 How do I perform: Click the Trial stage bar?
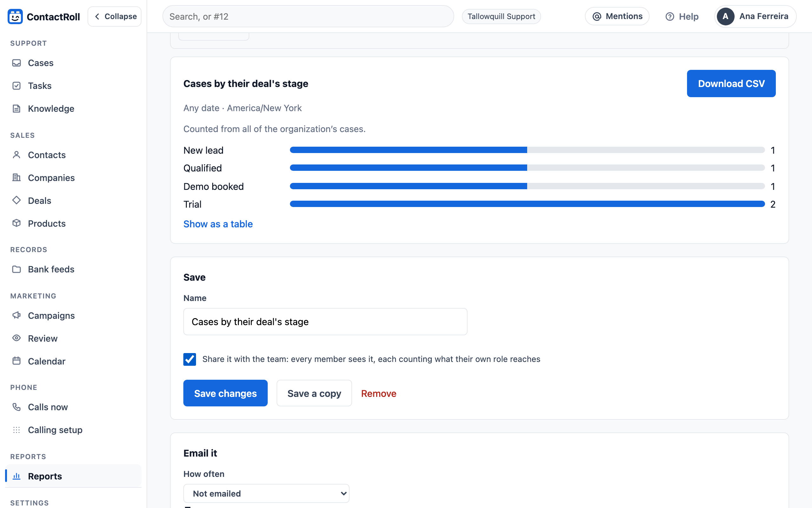[x=527, y=204]
